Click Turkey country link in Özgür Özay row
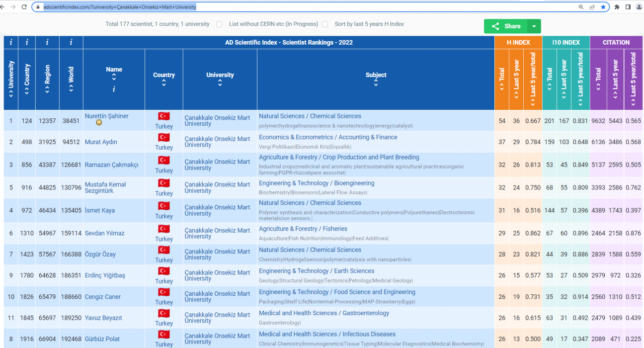 164,260
